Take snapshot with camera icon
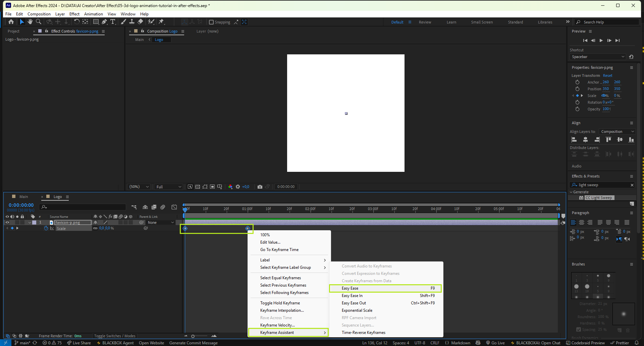 [260, 187]
